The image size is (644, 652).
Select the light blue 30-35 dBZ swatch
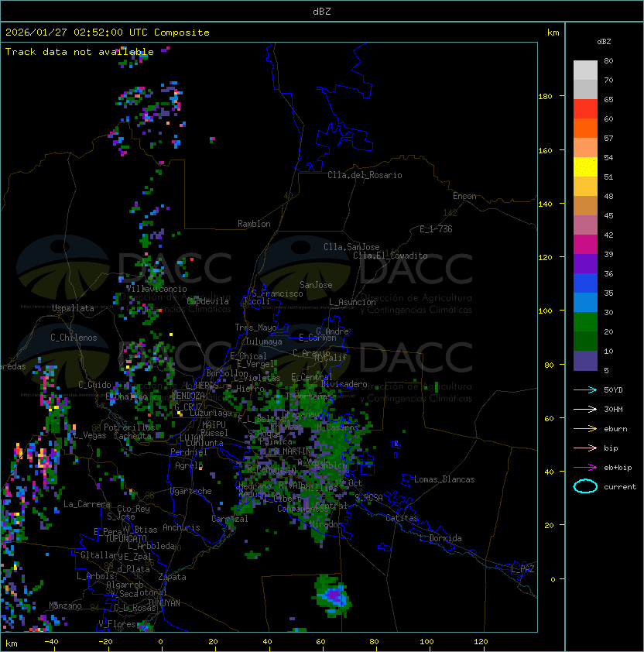click(x=585, y=302)
